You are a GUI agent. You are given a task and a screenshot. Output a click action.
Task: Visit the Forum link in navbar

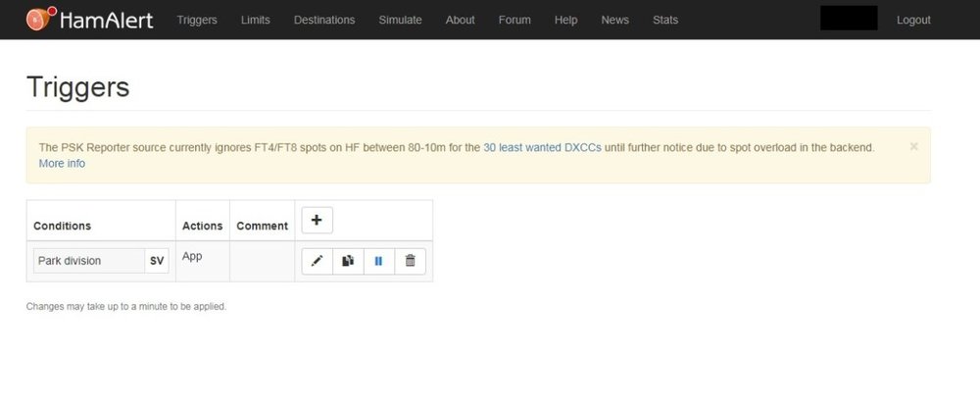point(514,20)
